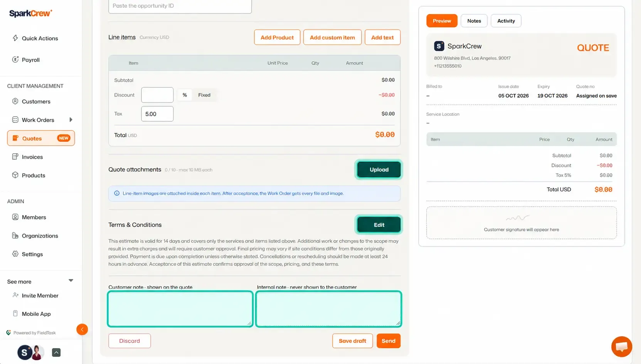Viewport: 641px width, 364px height.
Task: Click the Organizations icon
Action: [15, 235]
